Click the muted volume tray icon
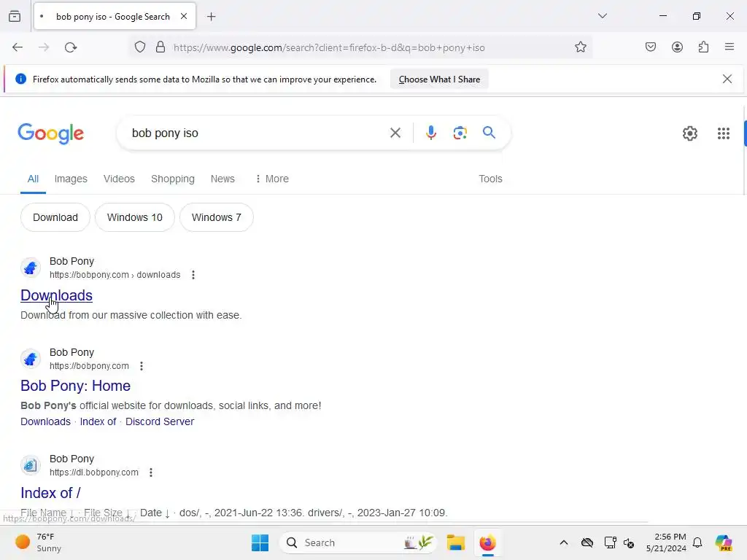Image resolution: width=747 pixels, height=560 pixels. point(629,542)
